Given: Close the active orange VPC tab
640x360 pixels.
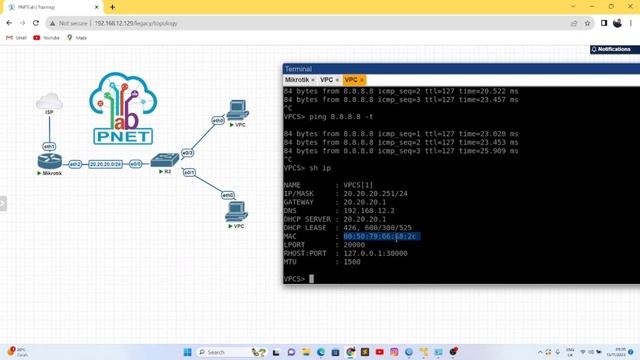Looking at the screenshot, I should (x=362, y=80).
